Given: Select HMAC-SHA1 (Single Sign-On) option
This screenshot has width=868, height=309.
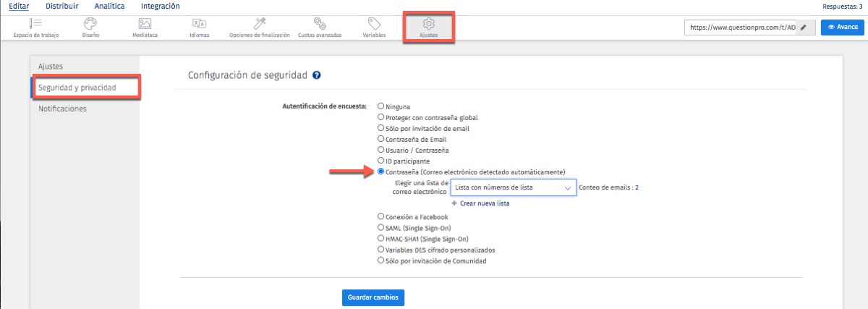Looking at the screenshot, I should (x=381, y=238).
